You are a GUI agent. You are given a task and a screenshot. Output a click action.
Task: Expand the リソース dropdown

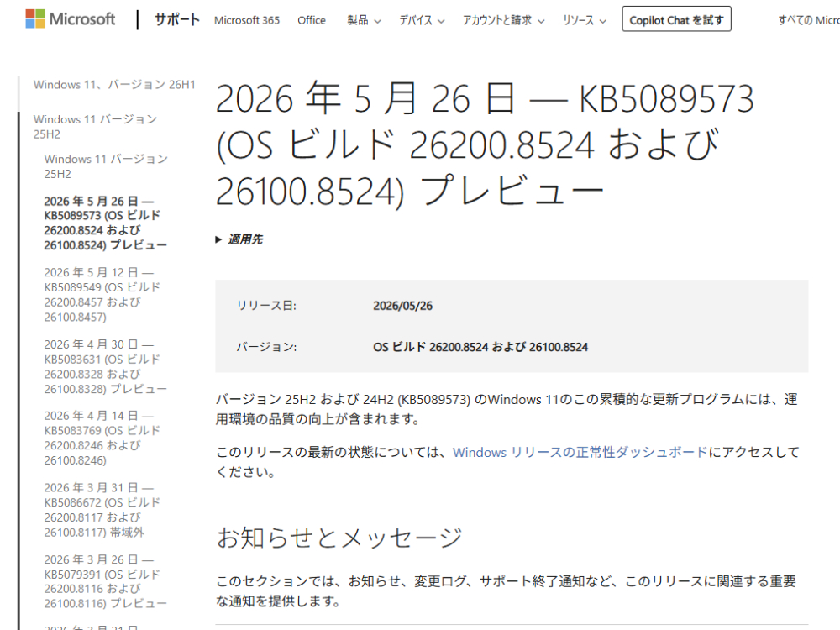pos(585,20)
